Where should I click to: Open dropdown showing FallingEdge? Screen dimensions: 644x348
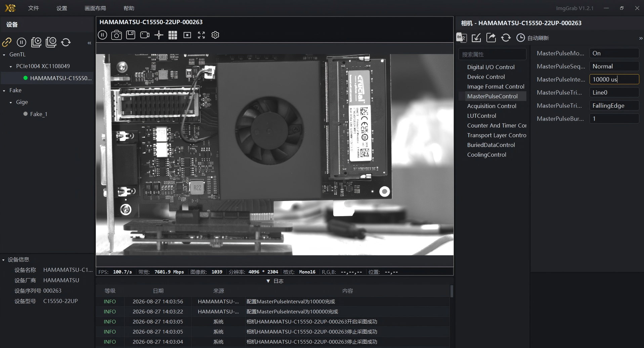[x=614, y=106]
